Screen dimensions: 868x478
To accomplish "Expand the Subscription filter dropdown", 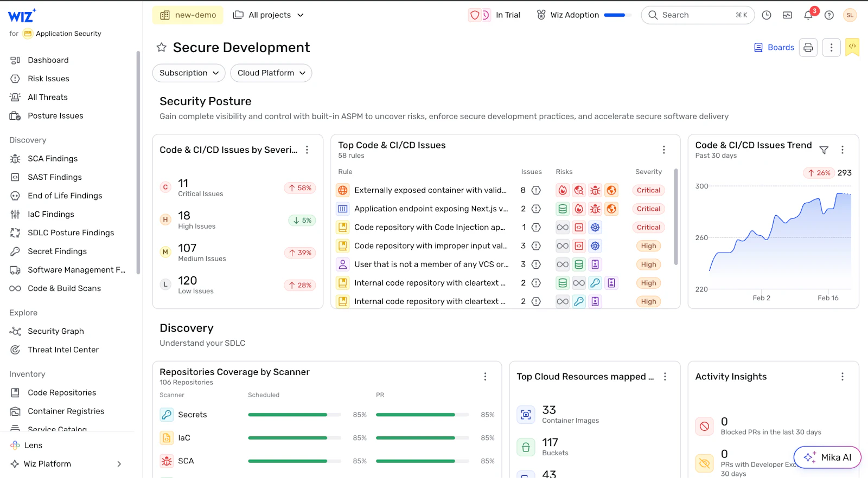I will [x=189, y=73].
